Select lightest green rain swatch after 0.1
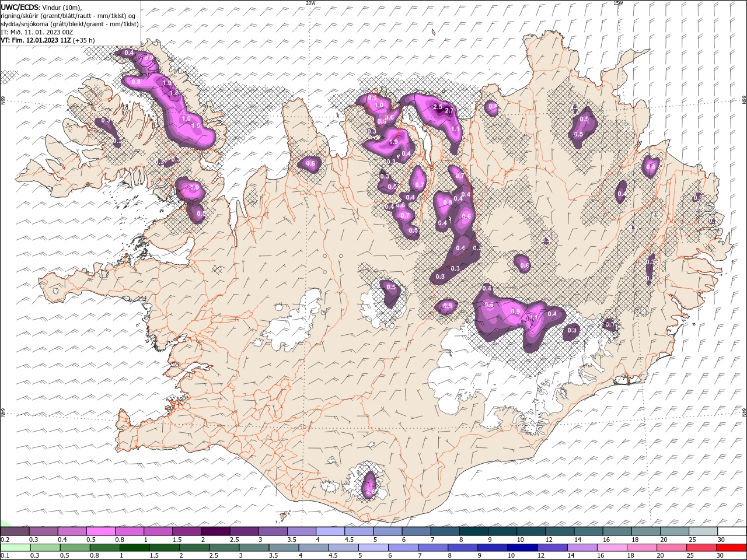Screen dimensions: 747x560 click(x=15, y=548)
